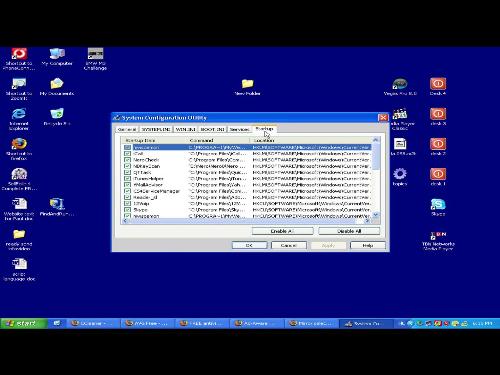Select the magnifier Shortcut to ZoomIt icon
Viewport: 500px width, 375px height.
(x=19, y=88)
